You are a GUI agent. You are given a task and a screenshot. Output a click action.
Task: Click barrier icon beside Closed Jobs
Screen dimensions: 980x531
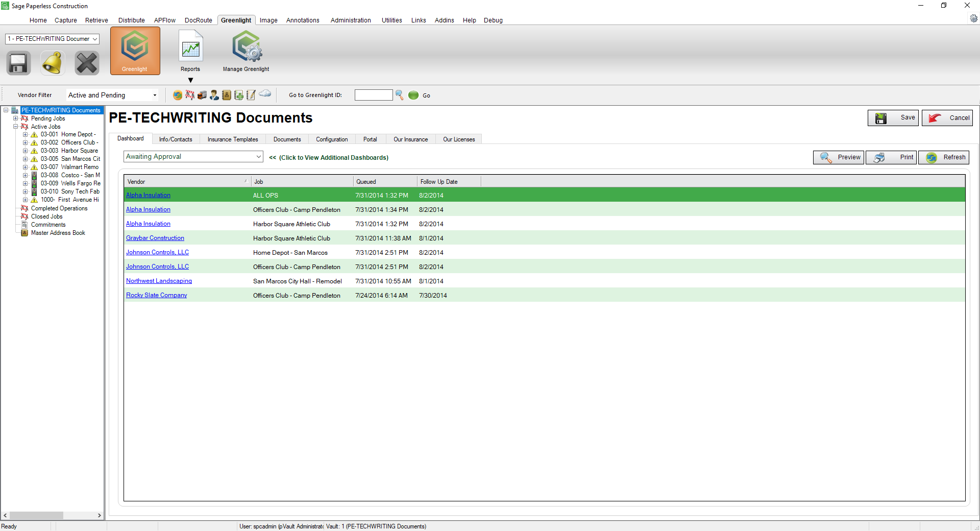tap(24, 216)
